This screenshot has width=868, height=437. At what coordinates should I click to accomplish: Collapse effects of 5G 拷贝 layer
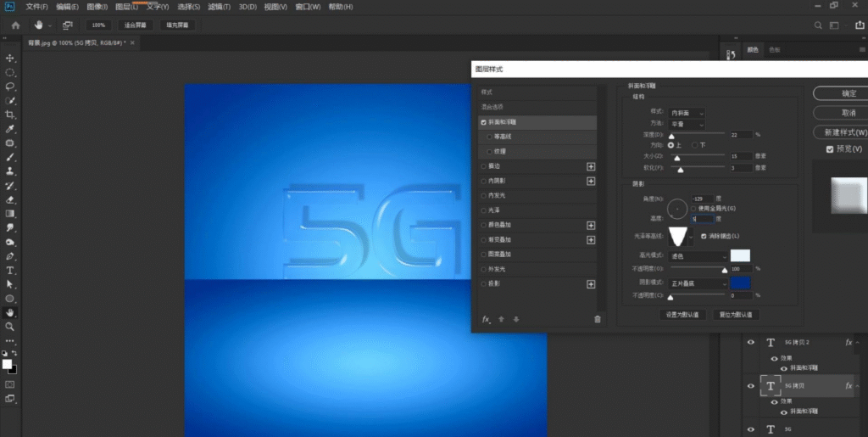pos(858,386)
